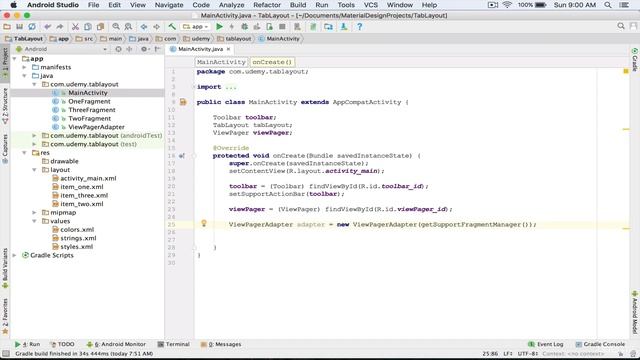Image resolution: width=640 pixels, height=360 pixels.
Task: Collapse the layout folder
Action: [35, 170]
